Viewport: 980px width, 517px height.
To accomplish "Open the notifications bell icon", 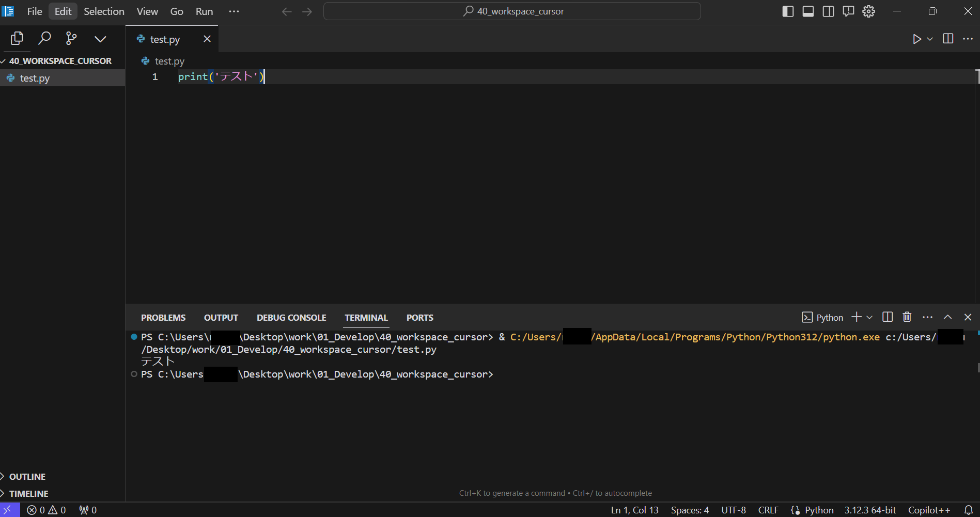I will coord(969,510).
